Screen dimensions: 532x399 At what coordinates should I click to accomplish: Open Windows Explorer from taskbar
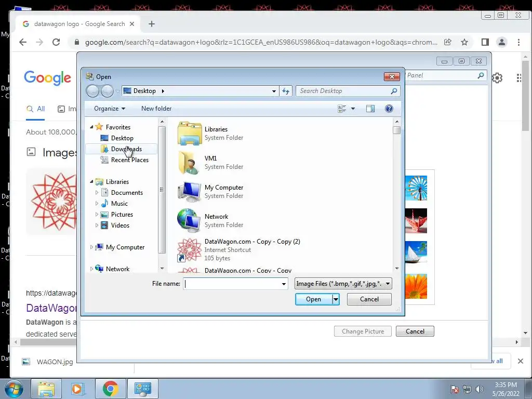[x=46, y=389]
